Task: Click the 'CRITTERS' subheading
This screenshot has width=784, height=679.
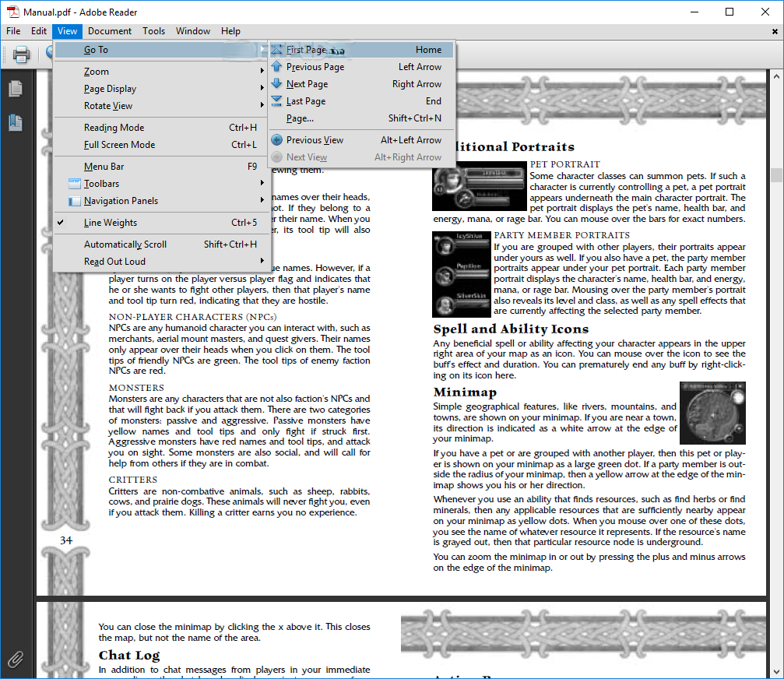Action: (132, 480)
